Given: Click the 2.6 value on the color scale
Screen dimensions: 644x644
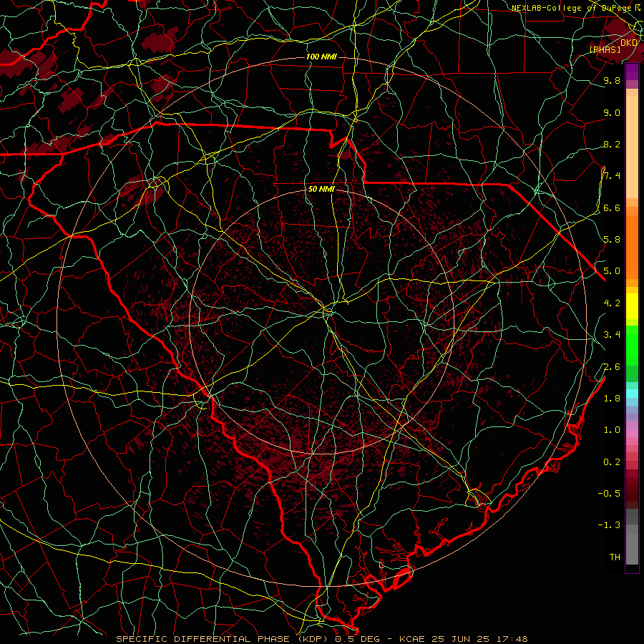Looking at the screenshot, I should pyautogui.click(x=612, y=366).
